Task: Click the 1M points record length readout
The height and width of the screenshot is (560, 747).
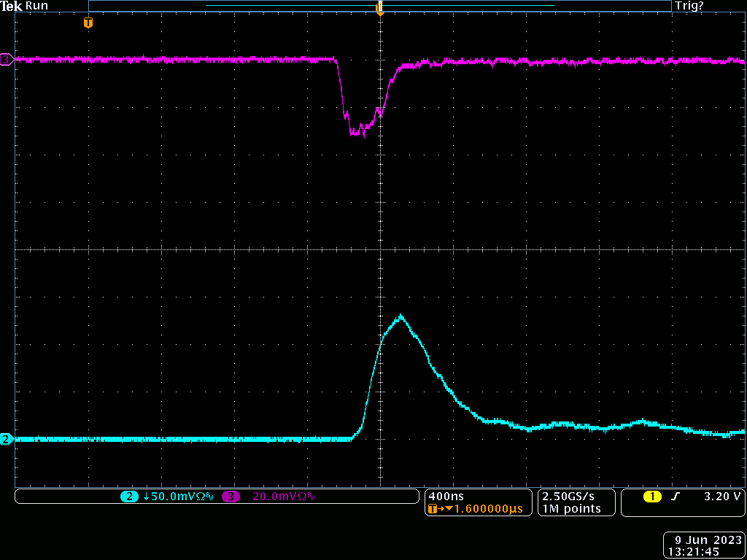Action: (571, 508)
